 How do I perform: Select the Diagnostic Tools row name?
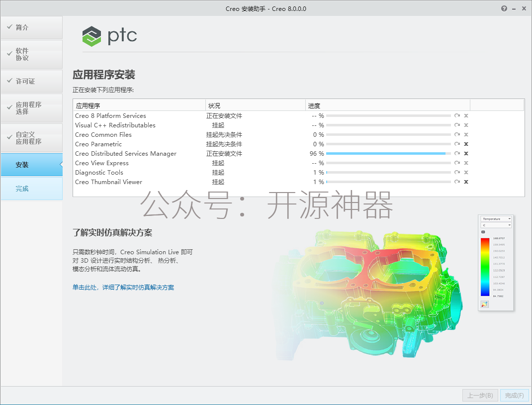[99, 173]
